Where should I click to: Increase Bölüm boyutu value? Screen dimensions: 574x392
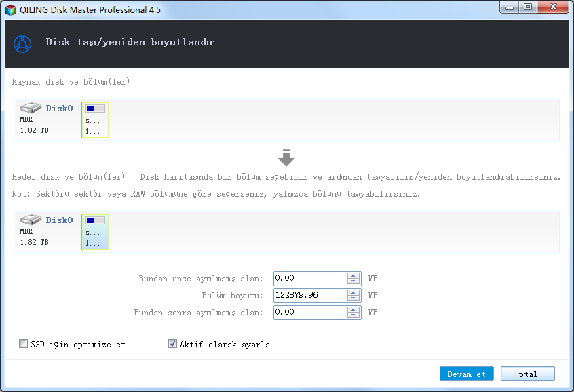tap(353, 292)
